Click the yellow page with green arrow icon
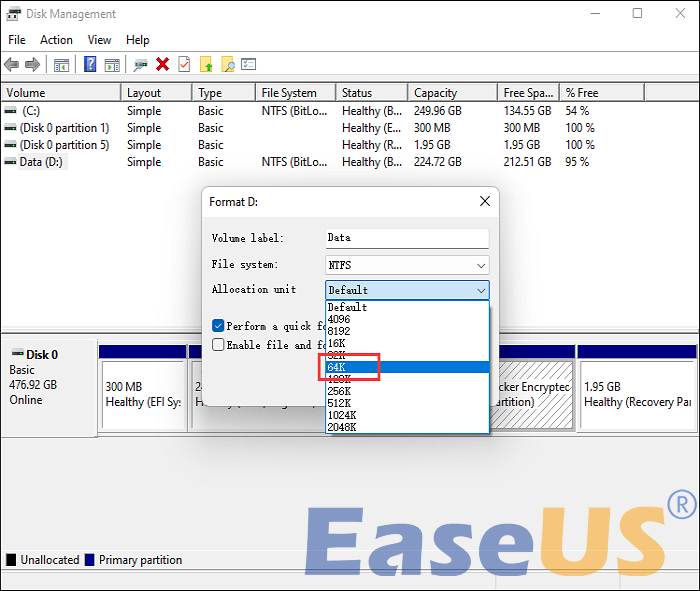 (x=206, y=65)
